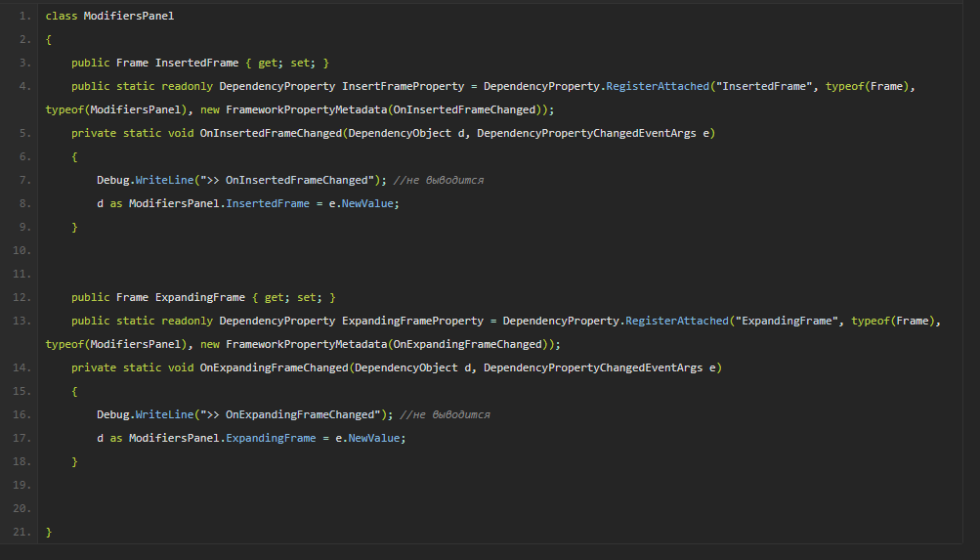The image size is (980, 560).
Task: Click "WriteLine" on line 7
Action: coord(164,180)
